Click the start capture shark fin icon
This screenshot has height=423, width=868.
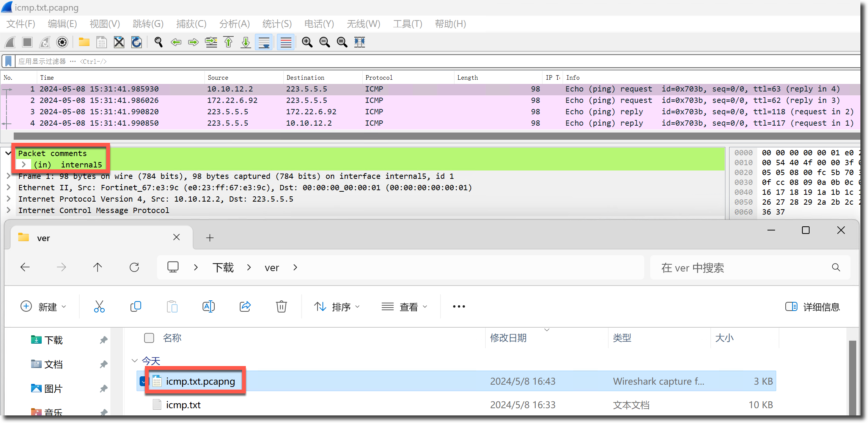tap(10, 42)
